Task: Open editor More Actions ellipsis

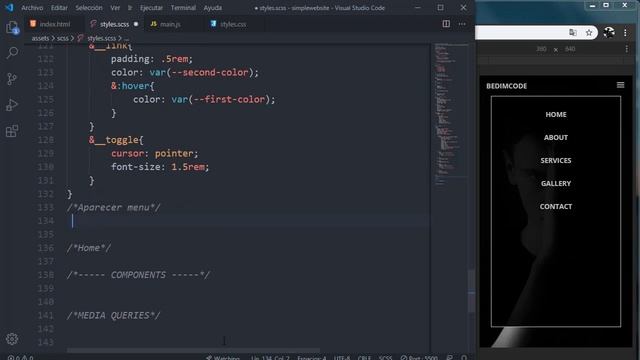Action: (x=462, y=24)
